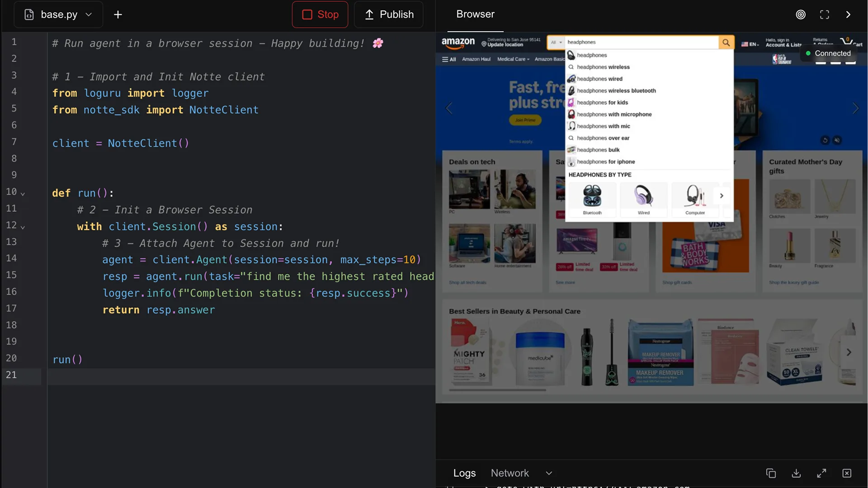
Task: Switch to the Network tab
Action: (x=509, y=473)
